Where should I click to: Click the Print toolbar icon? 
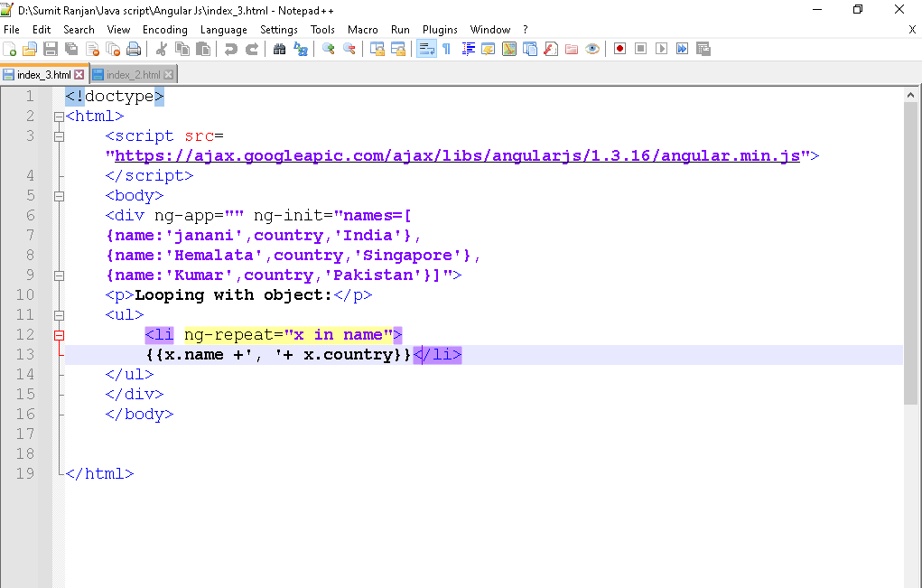click(134, 49)
